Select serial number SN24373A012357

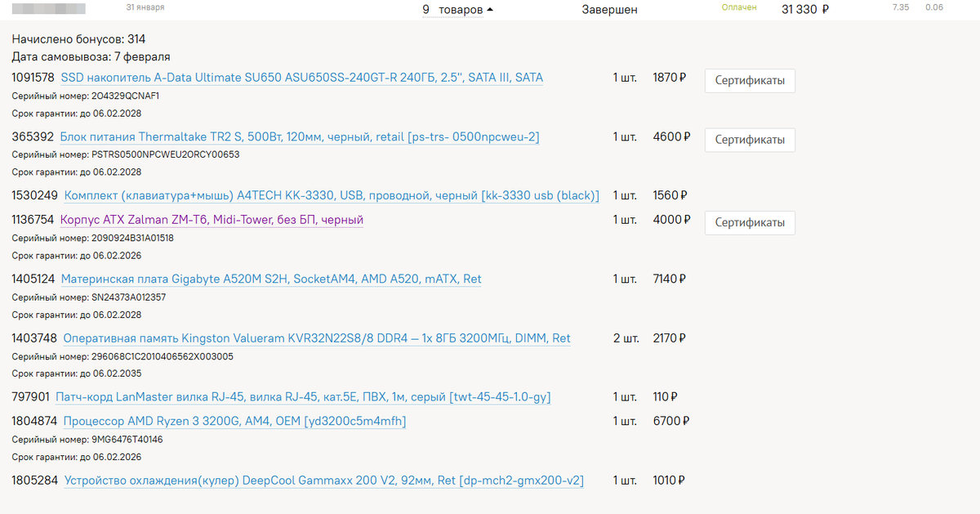pos(128,297)
